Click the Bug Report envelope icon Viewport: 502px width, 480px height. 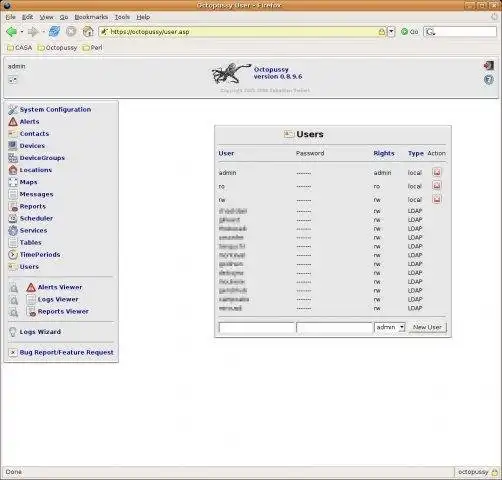click(13, 352)
